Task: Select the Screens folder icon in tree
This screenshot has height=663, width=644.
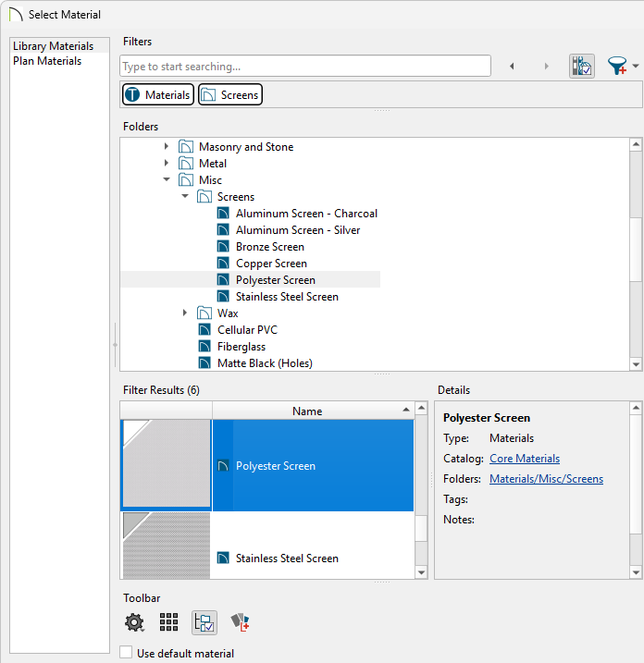Action: coord(204,197)
